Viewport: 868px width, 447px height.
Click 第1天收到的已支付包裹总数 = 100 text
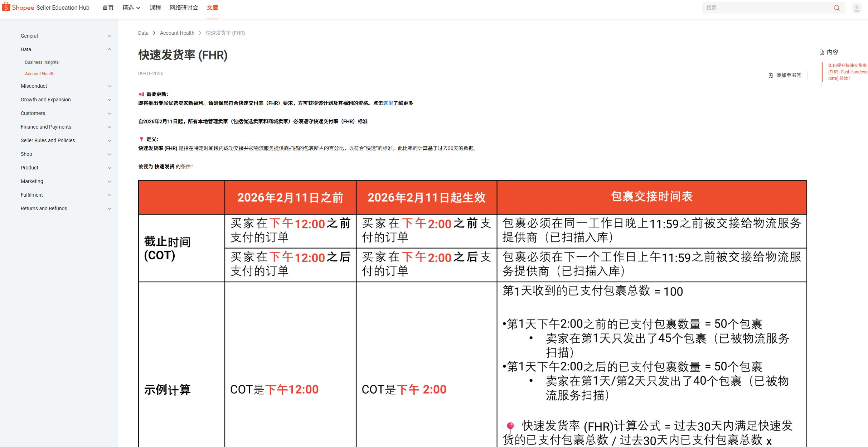593,291
